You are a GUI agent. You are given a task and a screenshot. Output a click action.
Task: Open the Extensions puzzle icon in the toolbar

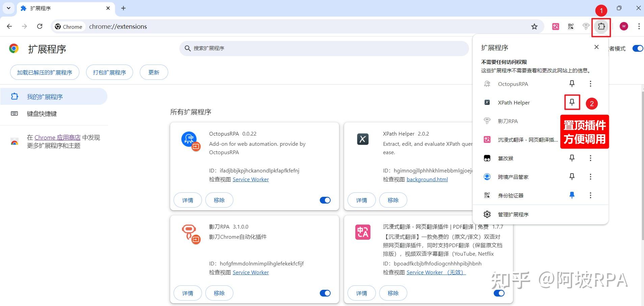601,26
